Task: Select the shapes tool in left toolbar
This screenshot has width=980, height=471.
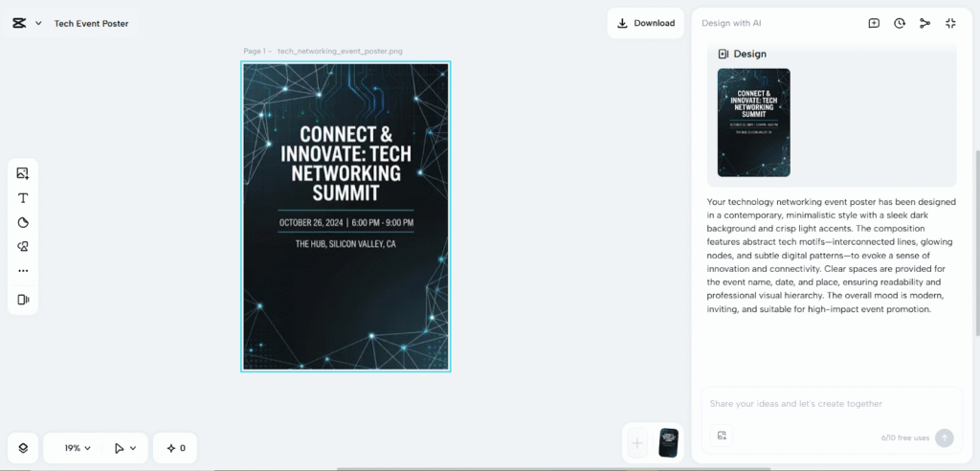Action: [x=23, y=223]
